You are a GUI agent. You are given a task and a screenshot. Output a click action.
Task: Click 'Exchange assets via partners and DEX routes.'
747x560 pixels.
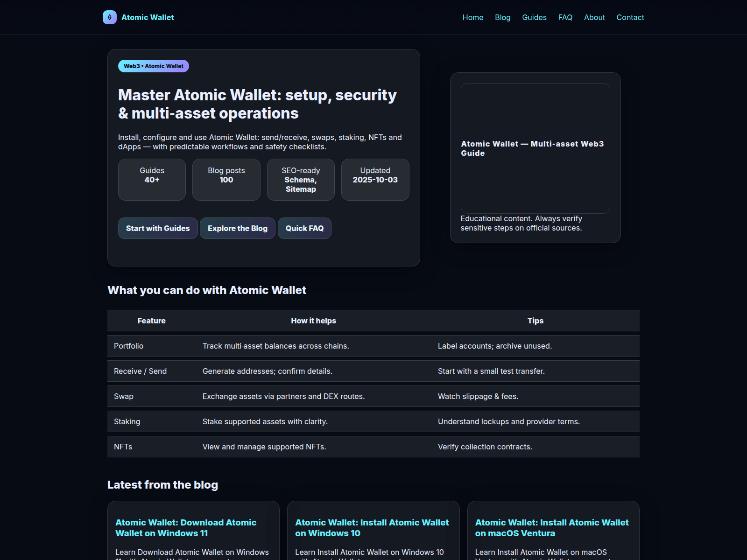pyautogui.click(x=314, y=396)
